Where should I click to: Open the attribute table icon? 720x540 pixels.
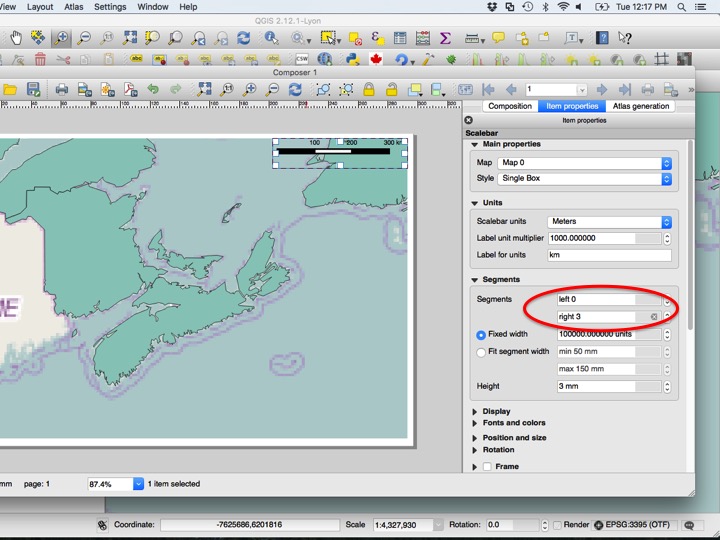(x=400, y=38)
